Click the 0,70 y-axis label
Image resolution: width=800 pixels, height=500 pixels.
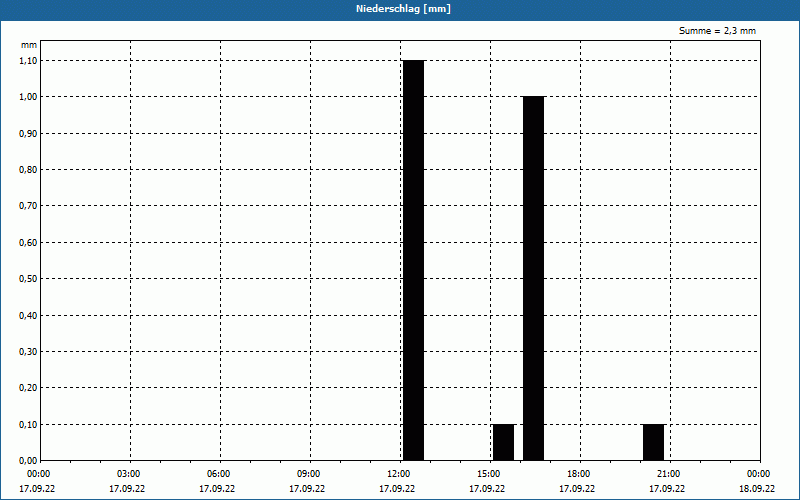[28, 206]
